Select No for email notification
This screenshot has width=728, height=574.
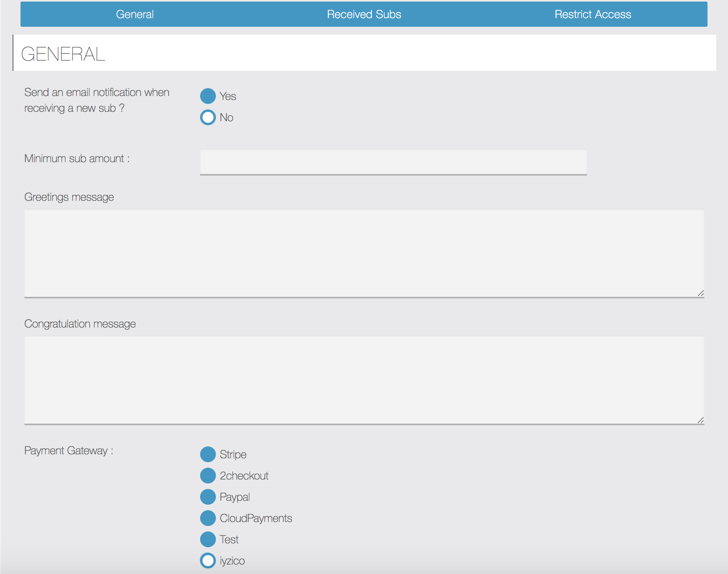208,117
